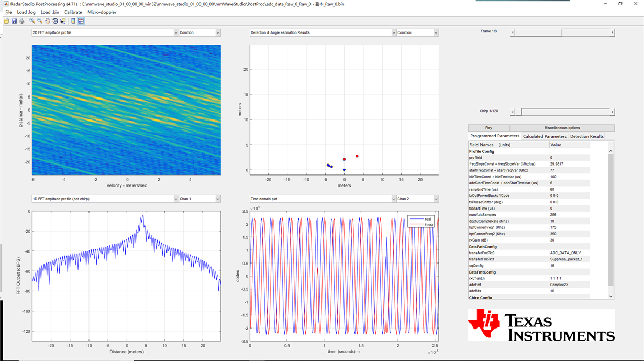644x361 pixels.
Task: Select the 'startFreqConst + startFreqVar (Ghz)' row
Action: (529, 170)
